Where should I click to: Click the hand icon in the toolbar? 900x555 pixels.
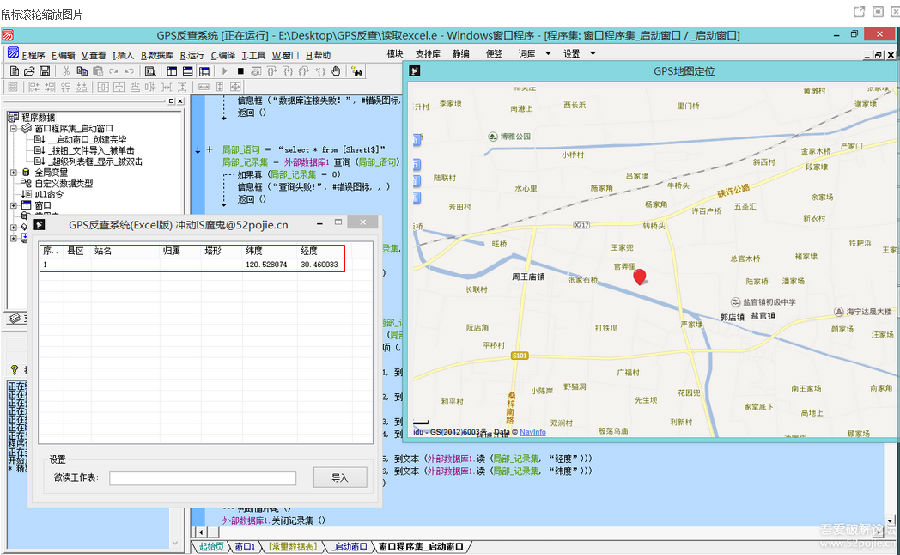tap(336, 72)
